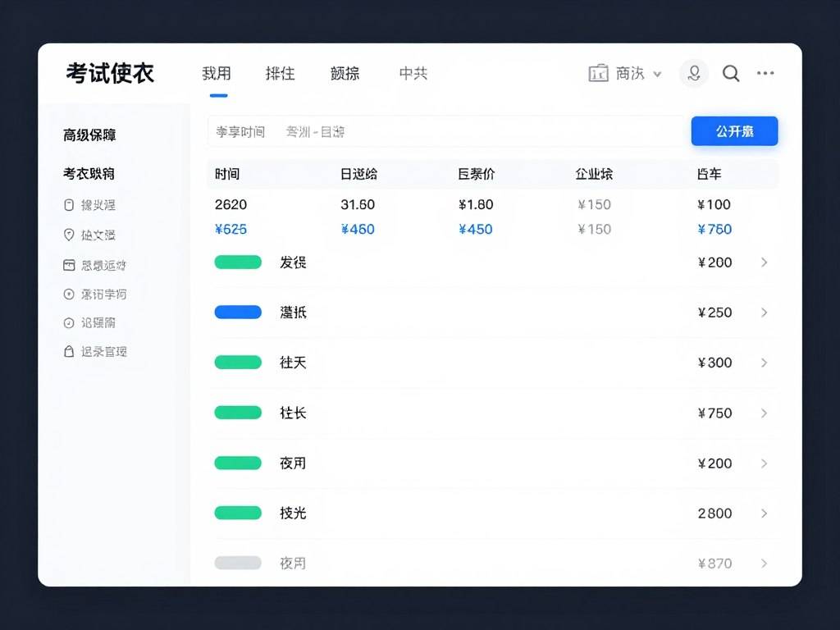Select the target icon beside 冭诎宇沩

pyautogui.click(x=69, y=294)
